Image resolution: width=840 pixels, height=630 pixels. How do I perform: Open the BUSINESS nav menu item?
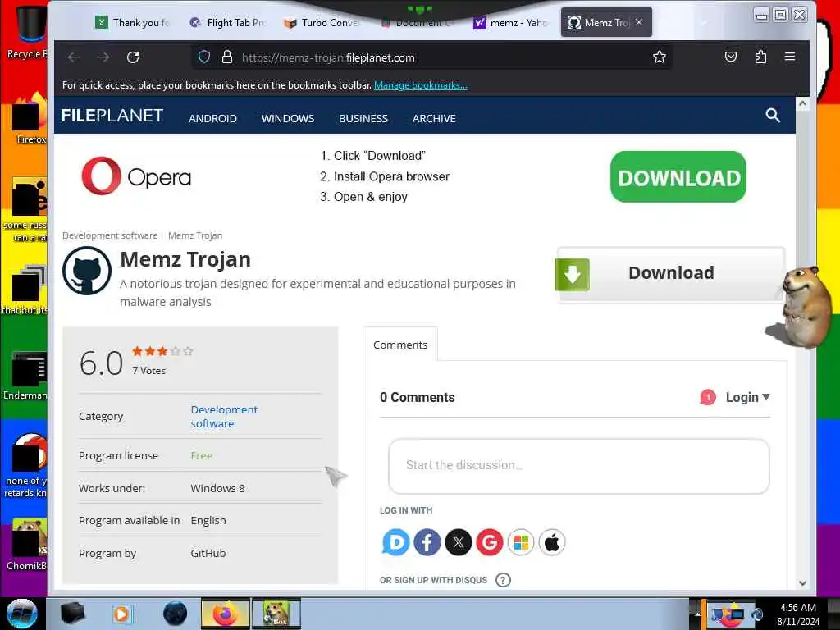point(363,118)
